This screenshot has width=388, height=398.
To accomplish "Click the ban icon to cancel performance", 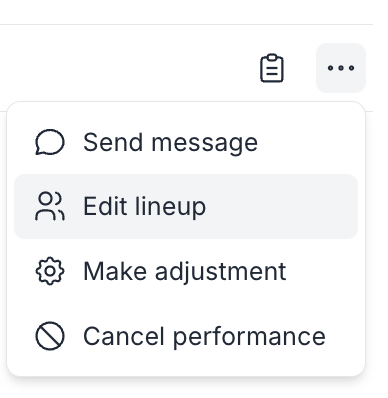I will coord(50,336).
